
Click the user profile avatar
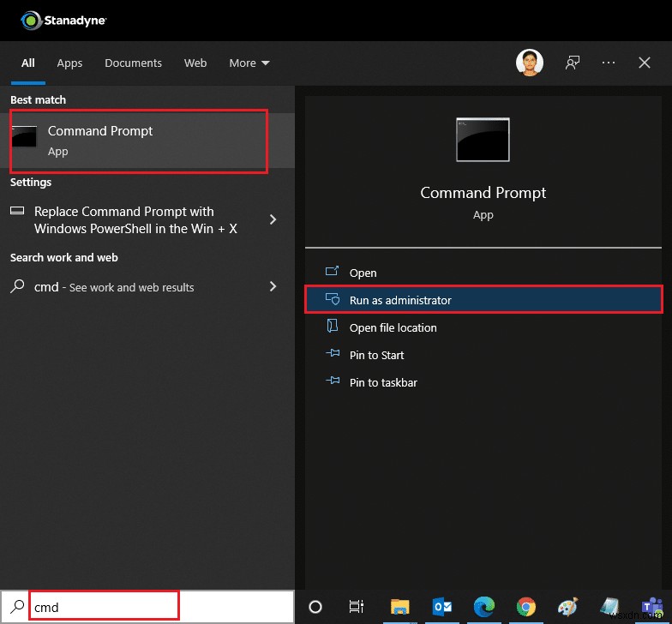[x=530, y=63]
